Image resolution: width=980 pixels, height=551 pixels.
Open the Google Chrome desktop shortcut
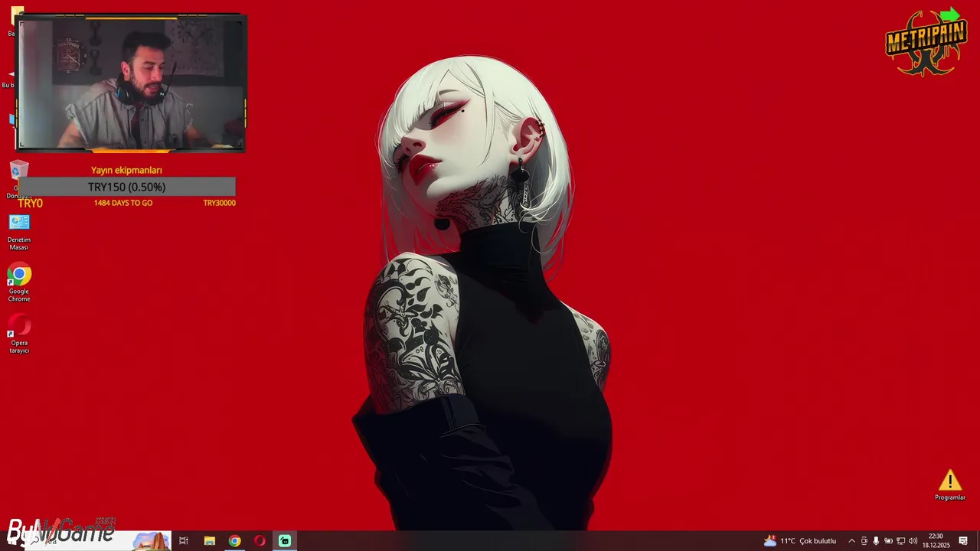pyautogui.click(x=19, y=283)
